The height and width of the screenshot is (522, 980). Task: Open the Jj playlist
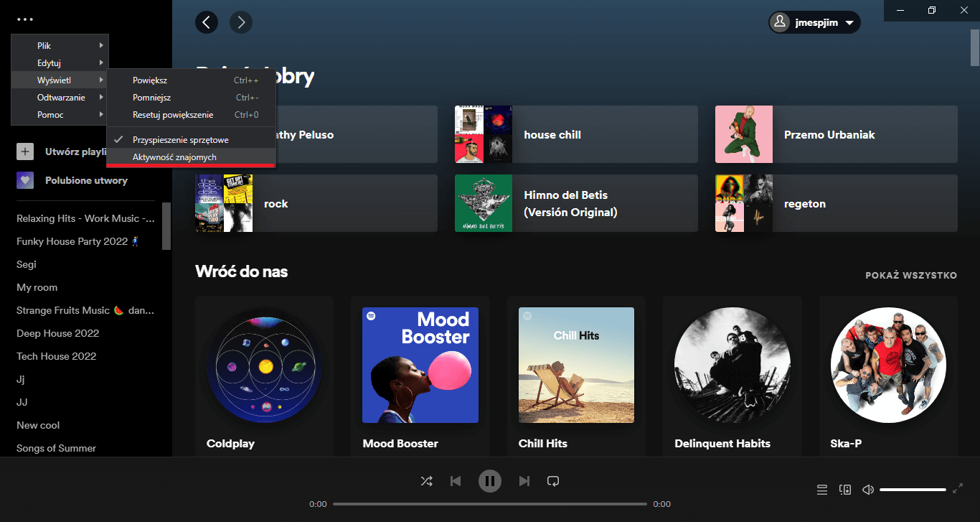click(20, 379)
